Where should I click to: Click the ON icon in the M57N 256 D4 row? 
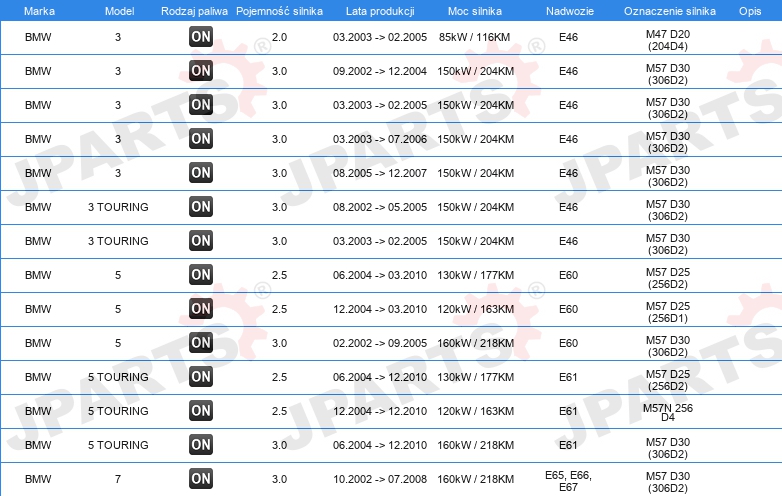[201, 411]
